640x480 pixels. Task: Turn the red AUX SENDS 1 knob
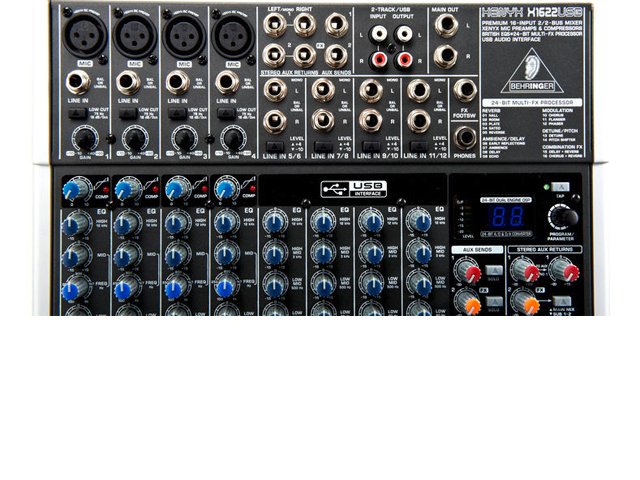tap(468, 270)
